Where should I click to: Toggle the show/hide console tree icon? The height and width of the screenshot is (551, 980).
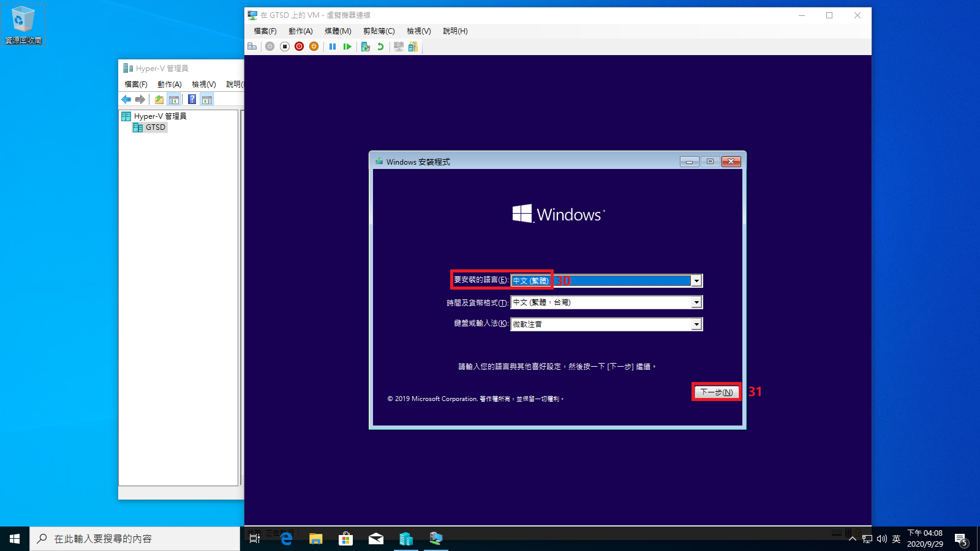point(174,99)
